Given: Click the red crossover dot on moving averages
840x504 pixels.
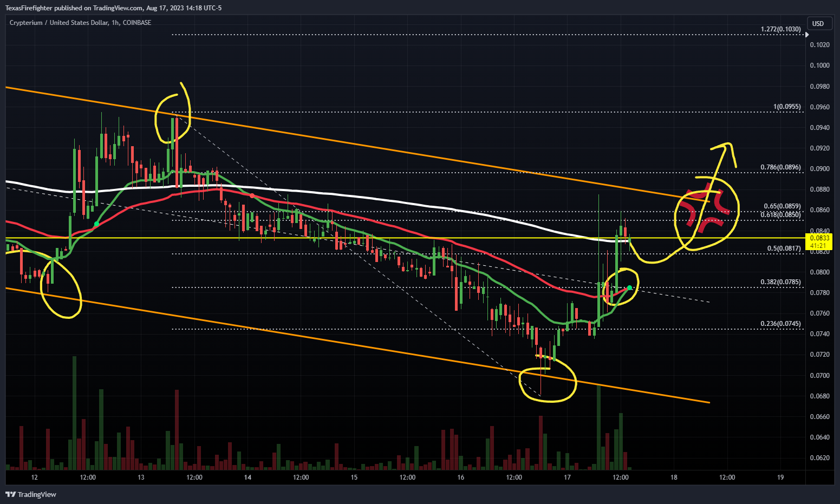Looking at the screenshot, I should point(252,195).
